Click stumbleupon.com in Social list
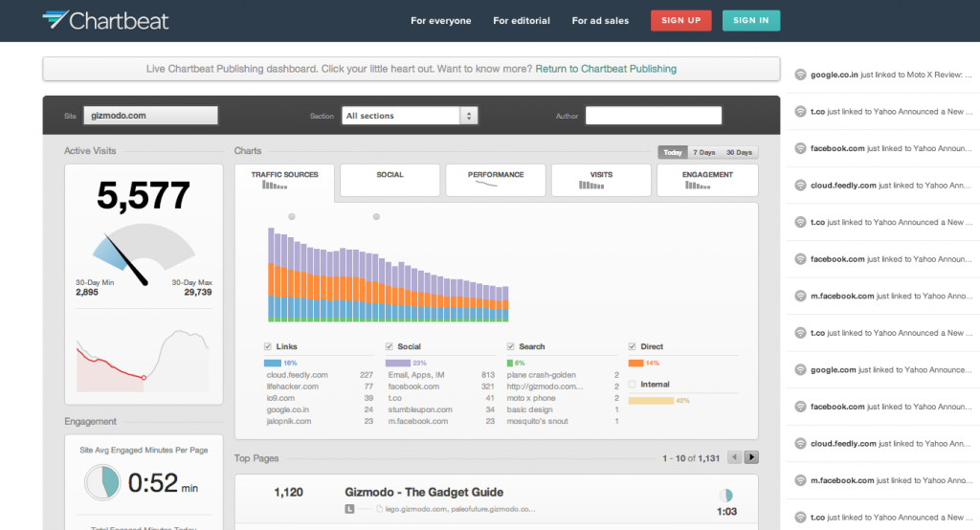Image resolution: width=980 pixels, height=530 pixels. [419, 410]
